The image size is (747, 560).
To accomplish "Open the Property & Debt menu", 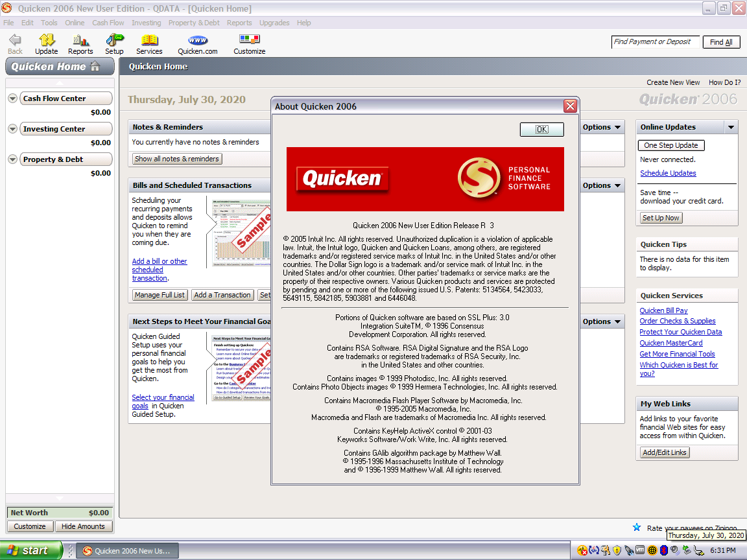I will 194,23.
